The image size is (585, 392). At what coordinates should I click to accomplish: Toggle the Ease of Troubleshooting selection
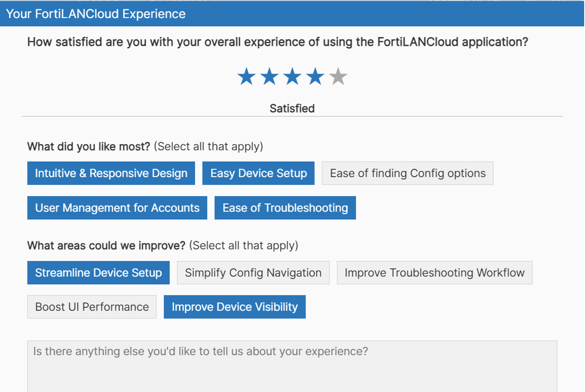point(285,208)
